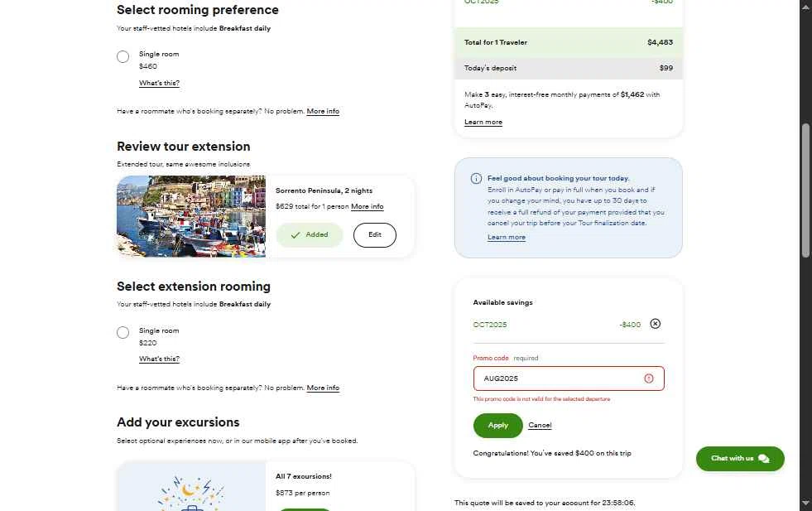Open More info link under rooming preference

pos(323,111)
